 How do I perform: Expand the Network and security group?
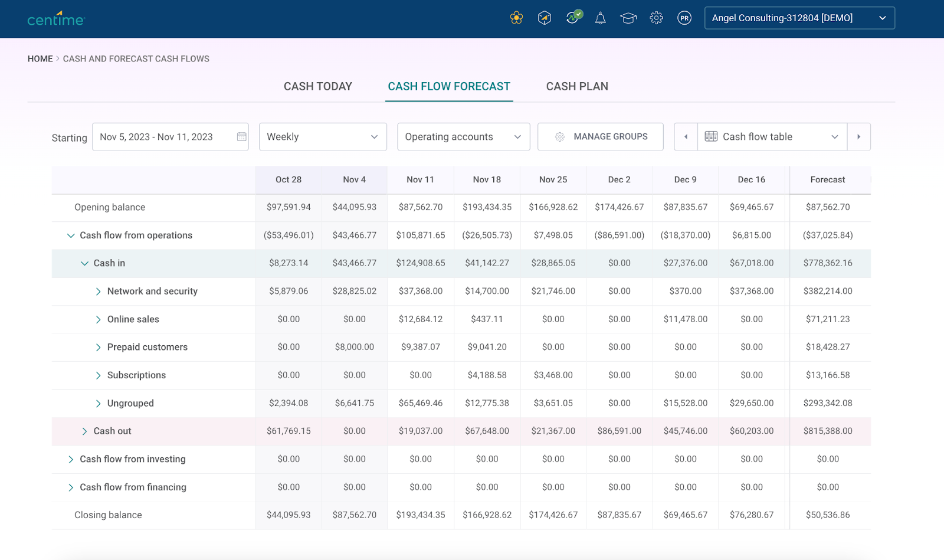click(99, 292)
